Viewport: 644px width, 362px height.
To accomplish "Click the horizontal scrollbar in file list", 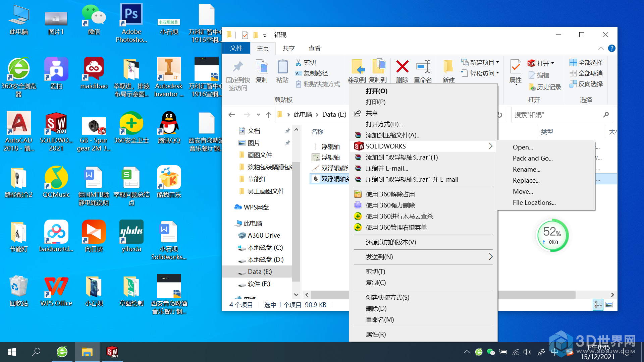I will click(443, 295).
